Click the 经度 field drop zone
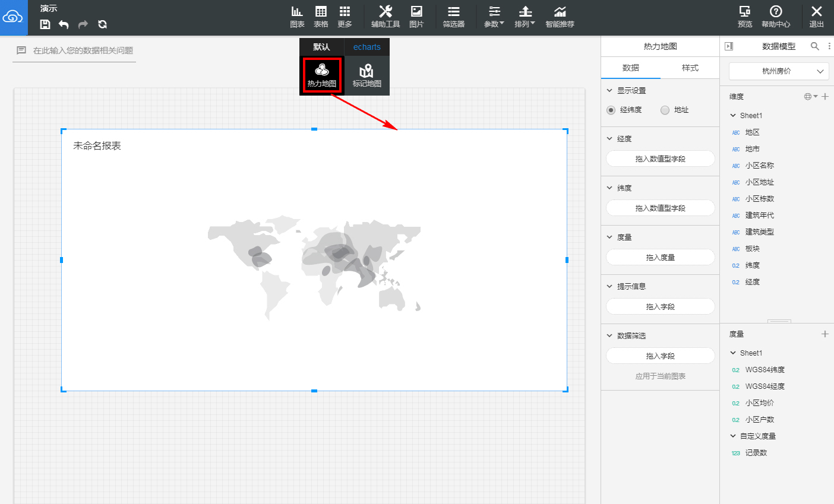Viewport: 834px width, 504px height. coord(661,159)
